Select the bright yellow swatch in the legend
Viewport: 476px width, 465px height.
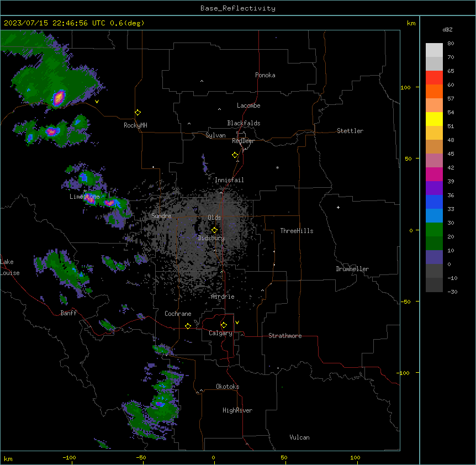point(434,119)
